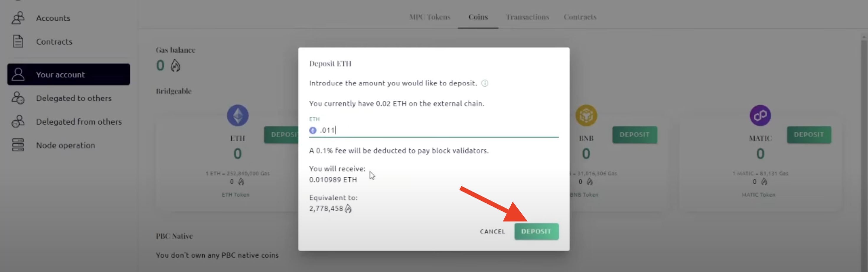Click the info icon beside deposit instructions
This screenshot has width=868, height=272.
(x=485, y=83)
